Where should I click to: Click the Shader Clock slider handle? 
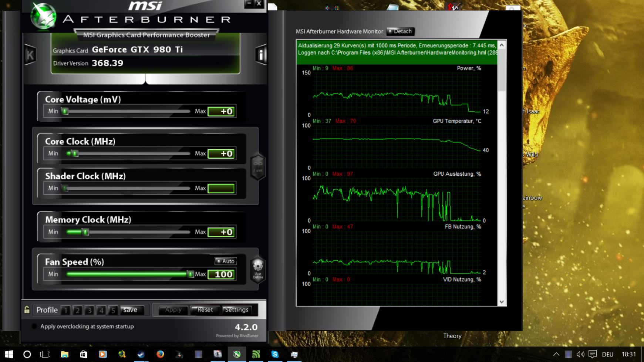65,188
